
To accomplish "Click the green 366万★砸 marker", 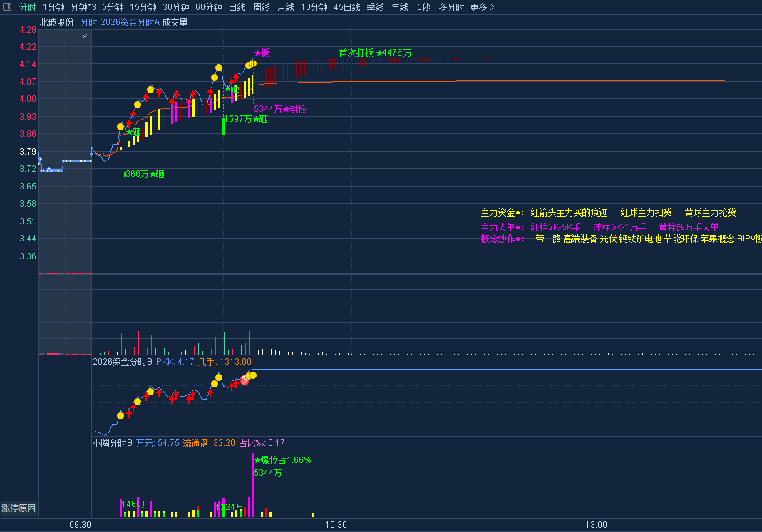I will (145, 174).
